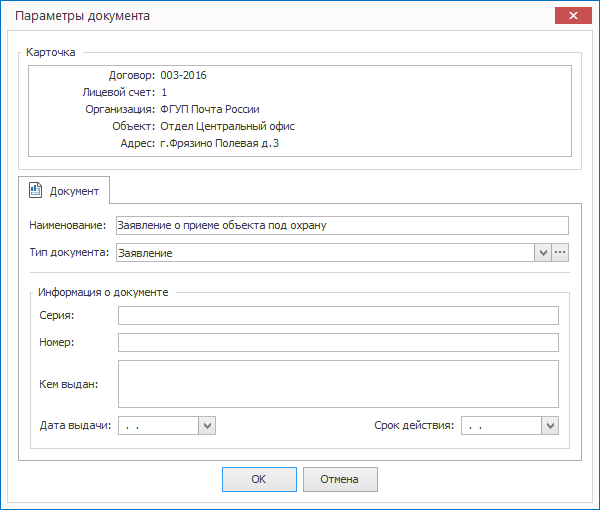Viewport: 600px width, 510px height.
Task: Click the Номер label
Action: [x=57, y=342]
